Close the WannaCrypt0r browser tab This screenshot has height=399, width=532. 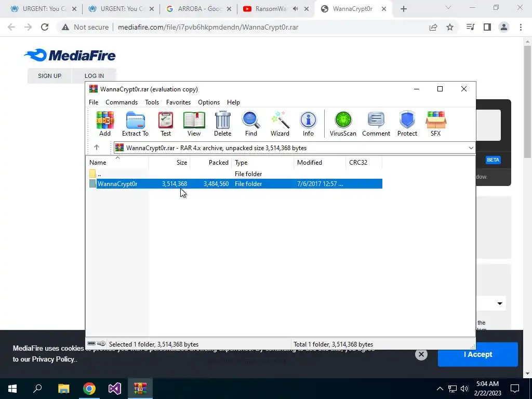coord(384,9)
